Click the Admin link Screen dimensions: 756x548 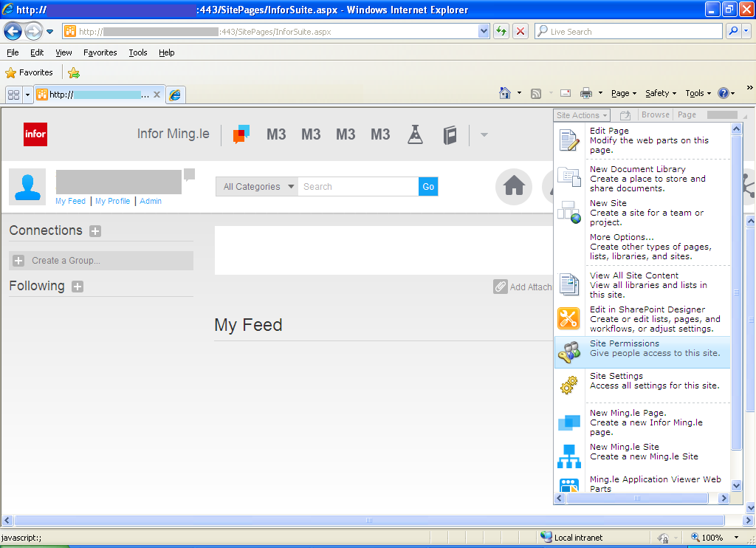coord(151,201)
